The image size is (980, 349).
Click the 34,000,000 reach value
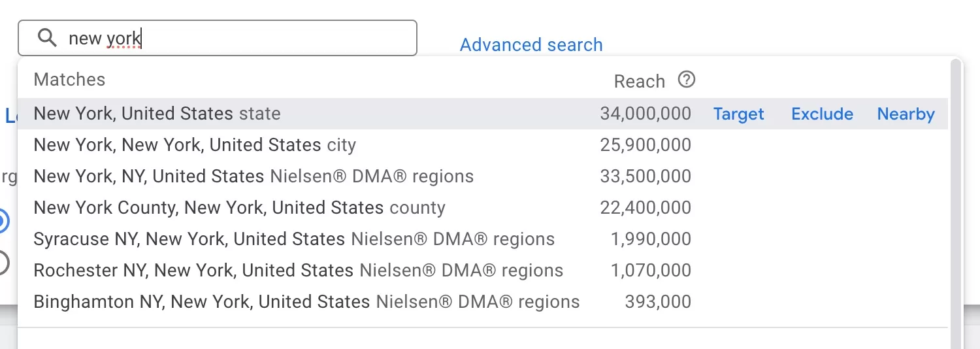coord(645,114)
